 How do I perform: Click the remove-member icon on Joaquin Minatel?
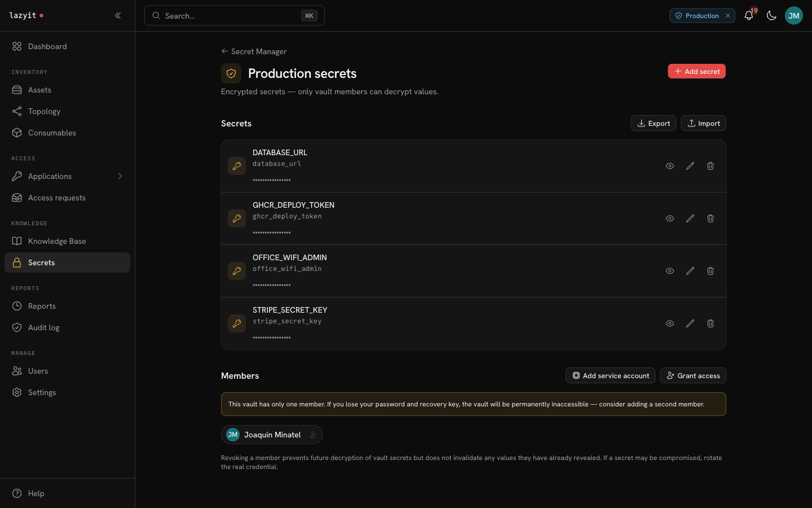pyautogui.click(x=313, y=435)
